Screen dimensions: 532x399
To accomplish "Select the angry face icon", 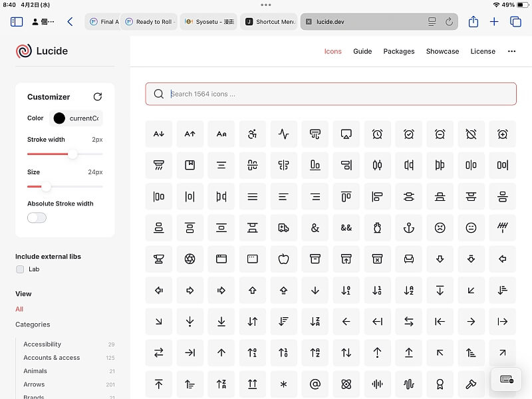I will [x=440, y=227].
